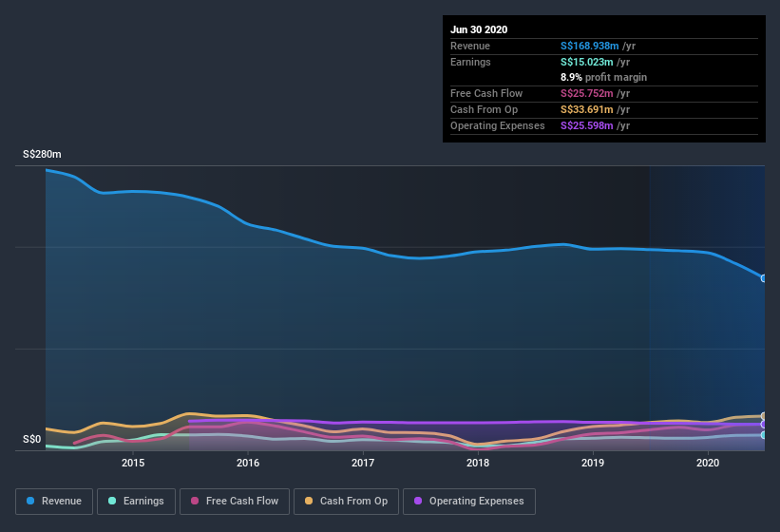Click the 2016 x-axis label
The image size is (780, 532).
(248, 463)
